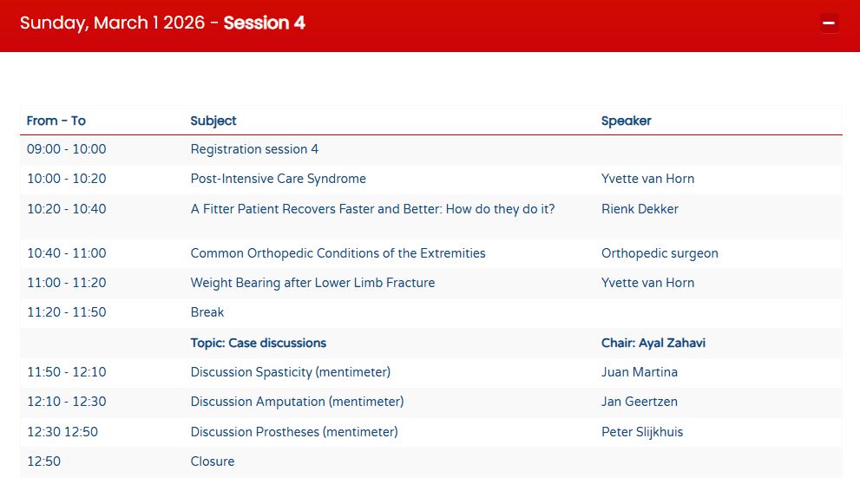Click the Orthopedic surgeon speaker entry

pos(660,253)
